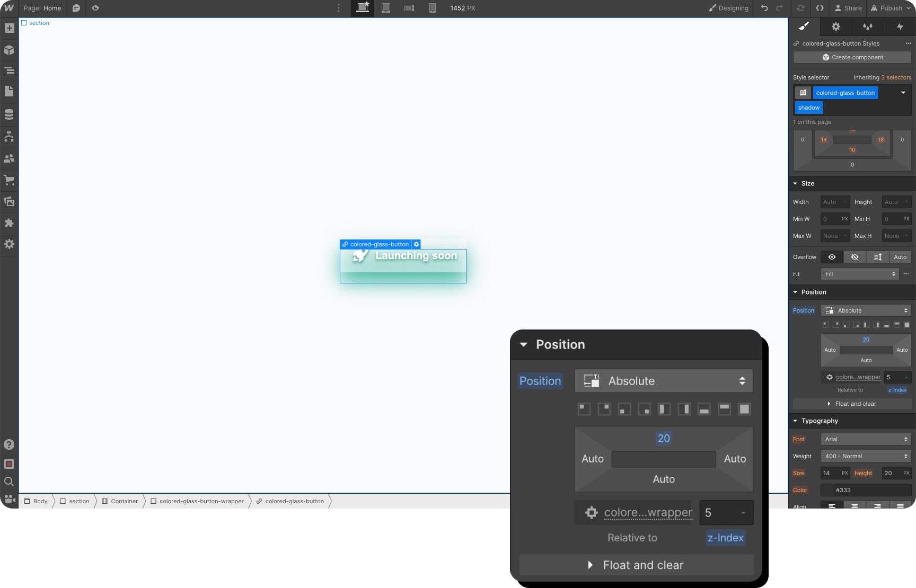This screenshot has width=916, height=588.
Task: Open the Page: Home menu
Action: [42, 8]
